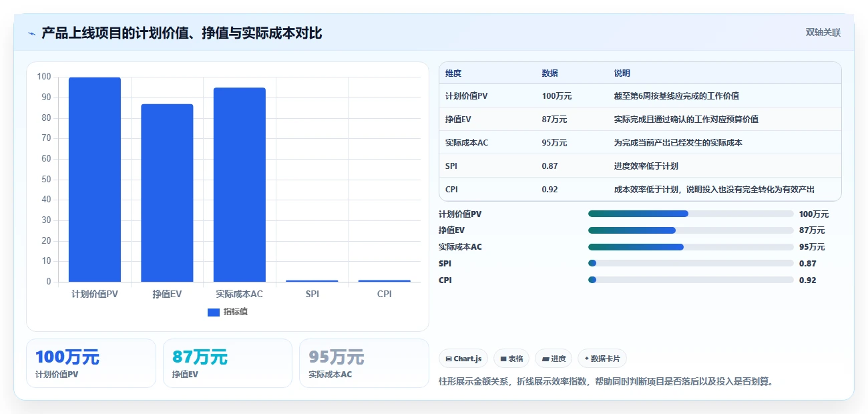Click the 双轴关联 label in header
Viewport: 868px width, 414px height.
point(823,33)
